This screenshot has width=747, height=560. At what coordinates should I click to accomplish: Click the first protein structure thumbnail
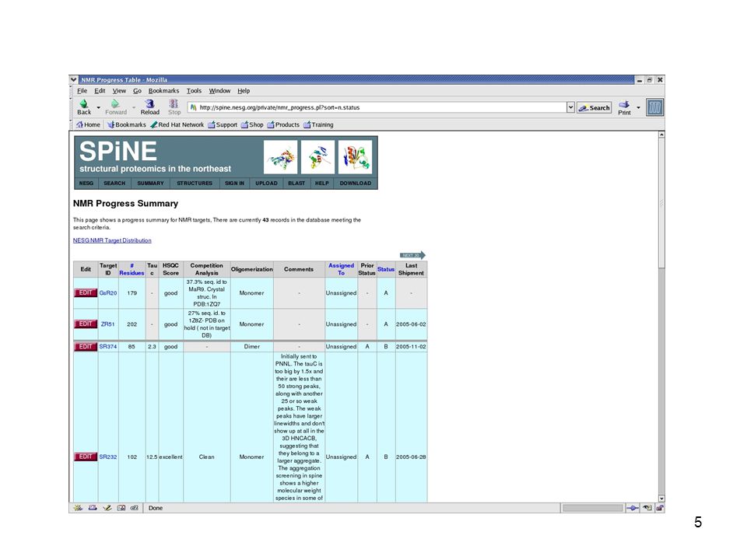pyautogui.click(x=281, y=156)
